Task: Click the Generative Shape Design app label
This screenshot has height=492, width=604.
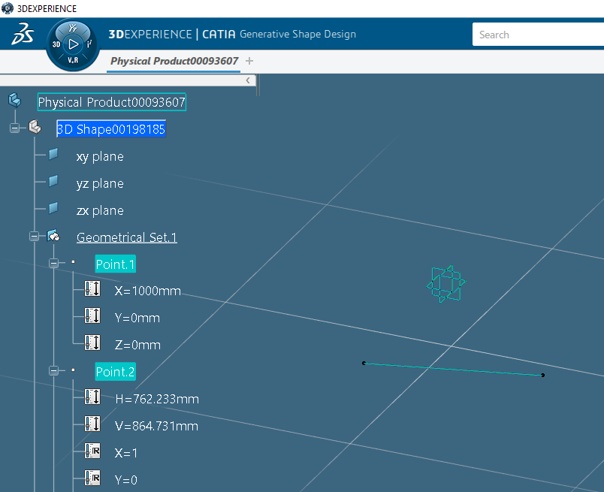Action: pos(298,34)
